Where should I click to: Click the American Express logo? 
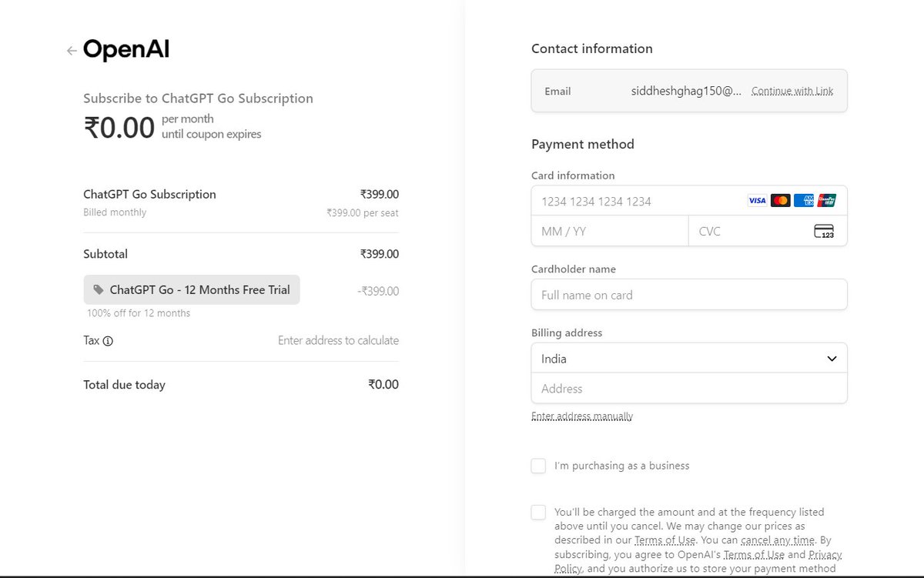[804, 201]
